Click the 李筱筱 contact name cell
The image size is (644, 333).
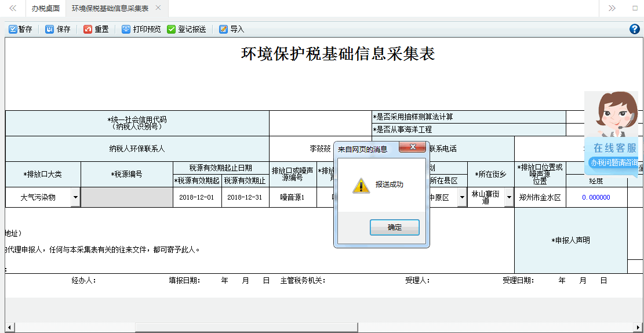[x=321, y=149]
